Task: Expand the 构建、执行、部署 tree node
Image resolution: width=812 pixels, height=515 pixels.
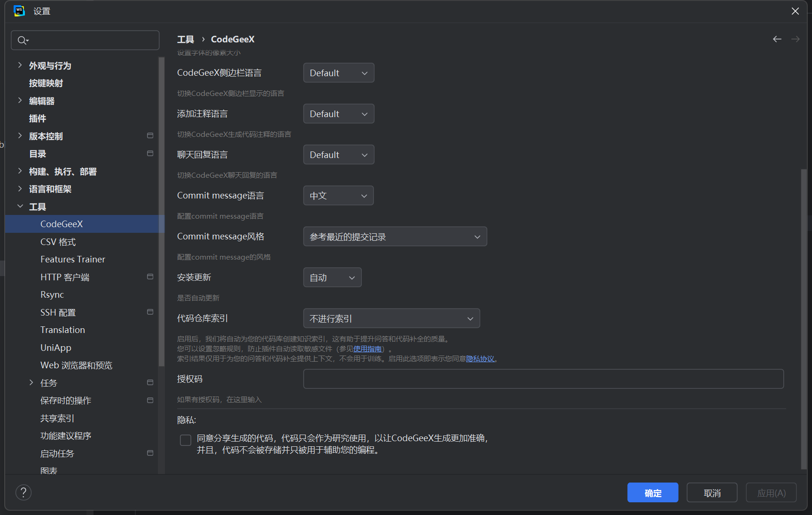Action: (x=20, y=171)
